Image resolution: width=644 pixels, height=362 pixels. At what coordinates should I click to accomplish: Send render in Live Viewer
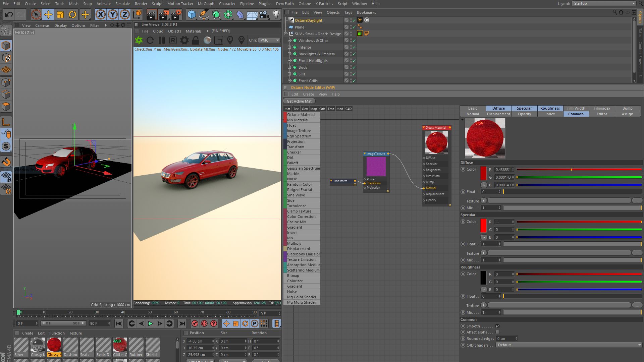139,40
